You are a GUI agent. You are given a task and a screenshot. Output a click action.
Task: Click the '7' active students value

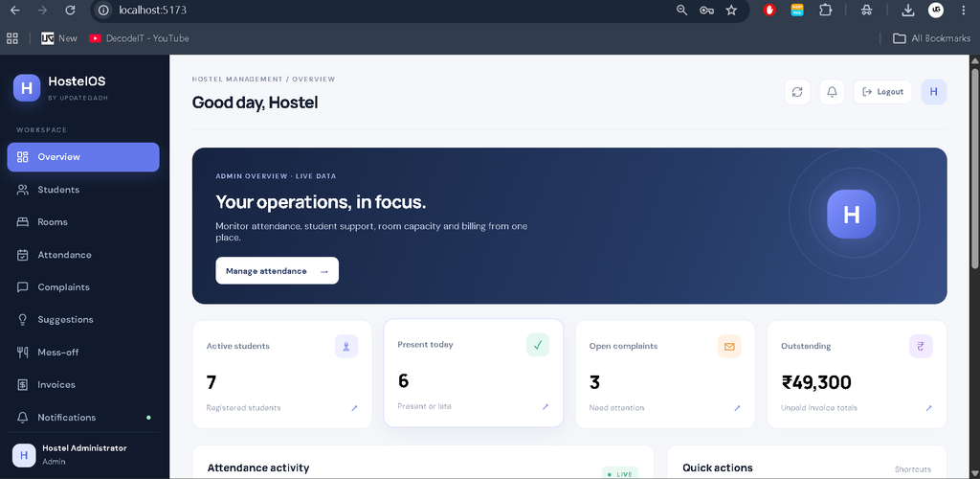(212, 382)
